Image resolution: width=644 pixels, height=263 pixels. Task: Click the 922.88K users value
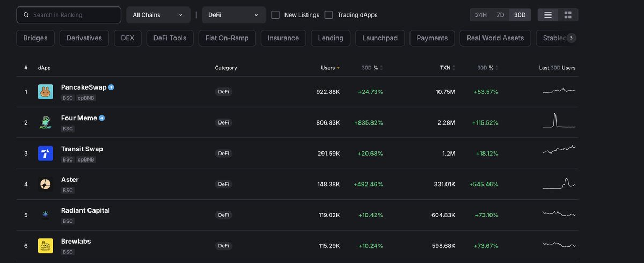tap(328, 92)
